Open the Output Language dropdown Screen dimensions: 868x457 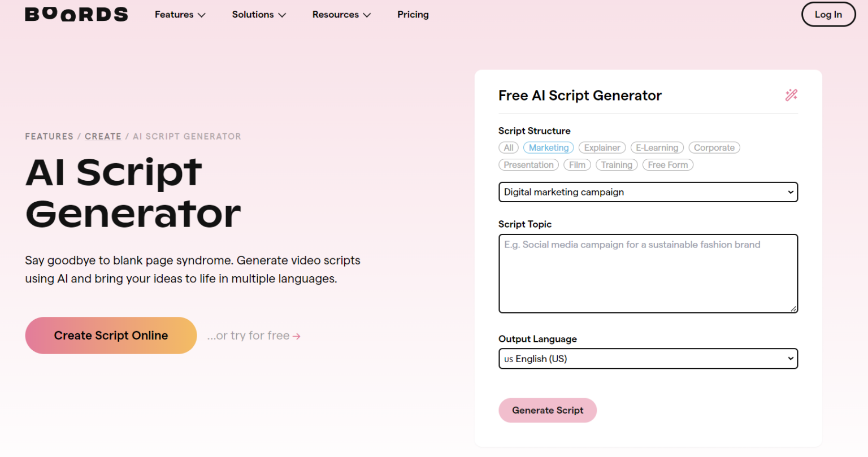(648, 359)
